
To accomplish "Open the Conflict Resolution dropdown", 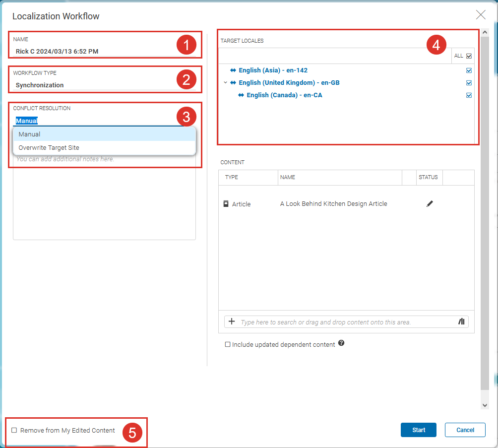I will coord(27,120).
